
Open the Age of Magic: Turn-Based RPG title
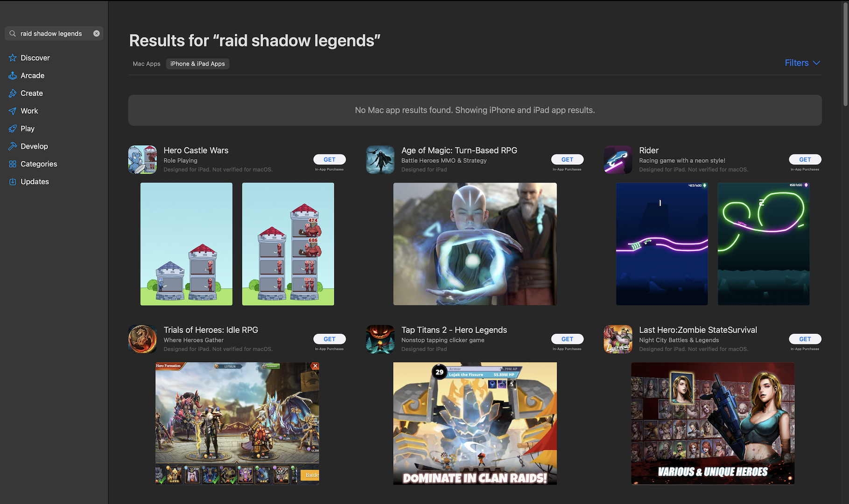pyautogui.click(x=459, y=150)
